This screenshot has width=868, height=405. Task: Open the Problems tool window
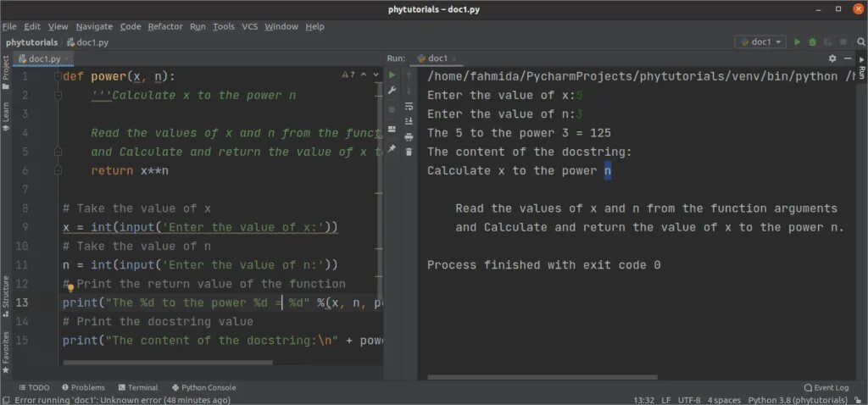pos(84,387)
